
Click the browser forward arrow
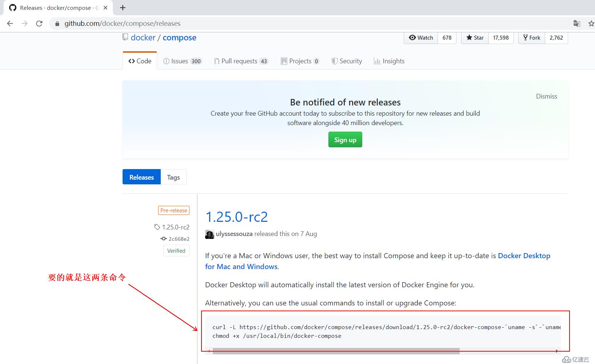point(24,24)
